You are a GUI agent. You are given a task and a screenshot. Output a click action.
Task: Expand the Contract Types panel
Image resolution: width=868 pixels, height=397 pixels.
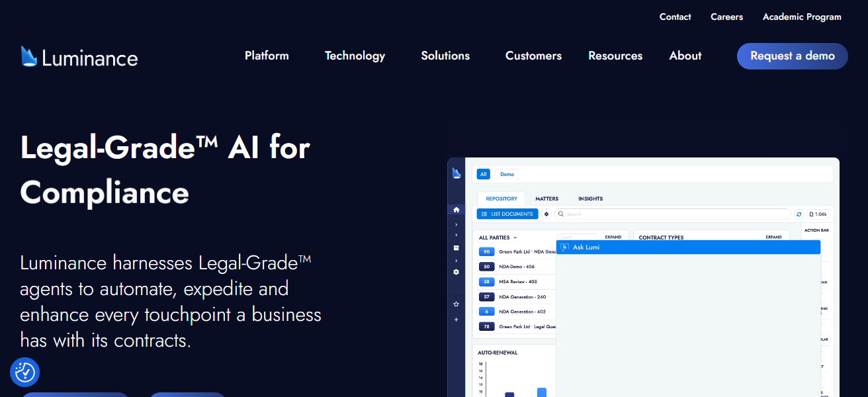[x=773, y=237]
